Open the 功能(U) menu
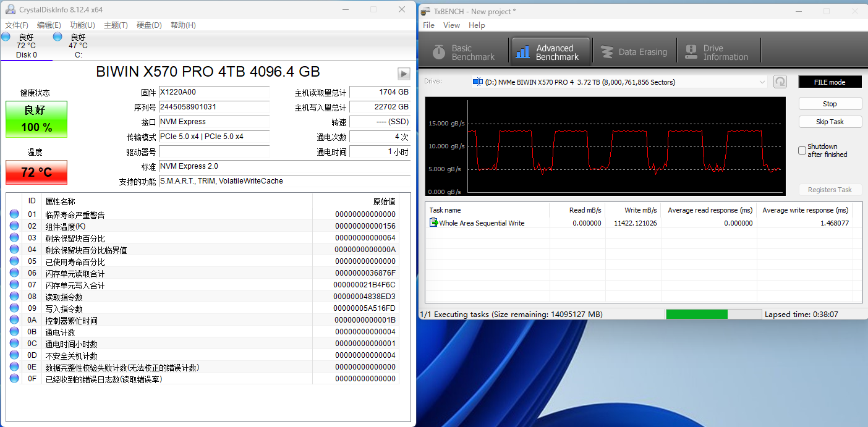Image resolution: width=868 pixels, height=427 pixels. [82, 25]
